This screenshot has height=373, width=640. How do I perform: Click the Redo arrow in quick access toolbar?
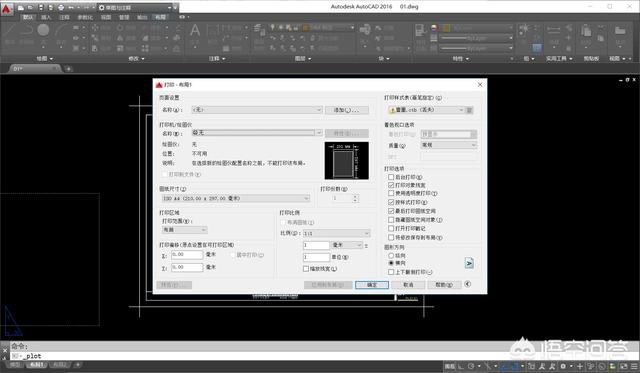pyautogui.click(x=86, y=8)
